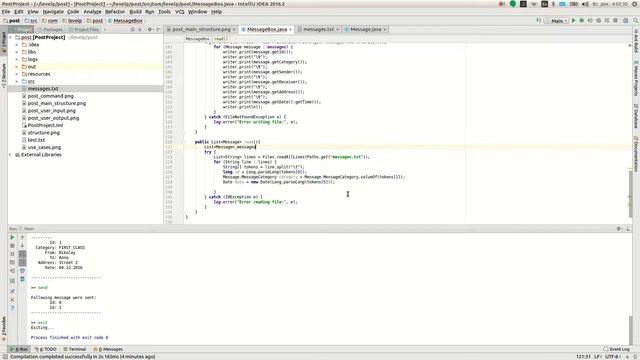Click levelp breadcrumb in navigation bar
The image size is (640, 360).
tap(72, 20)
